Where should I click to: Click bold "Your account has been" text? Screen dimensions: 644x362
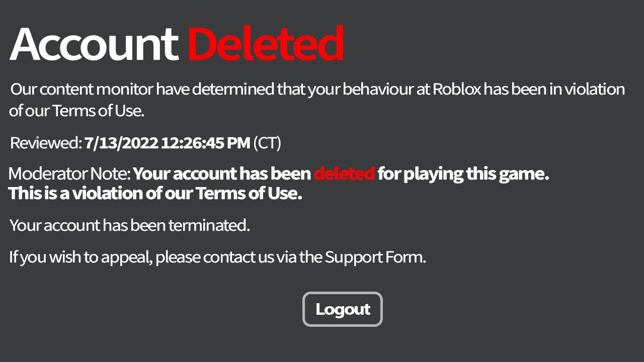tap(222, 174)
